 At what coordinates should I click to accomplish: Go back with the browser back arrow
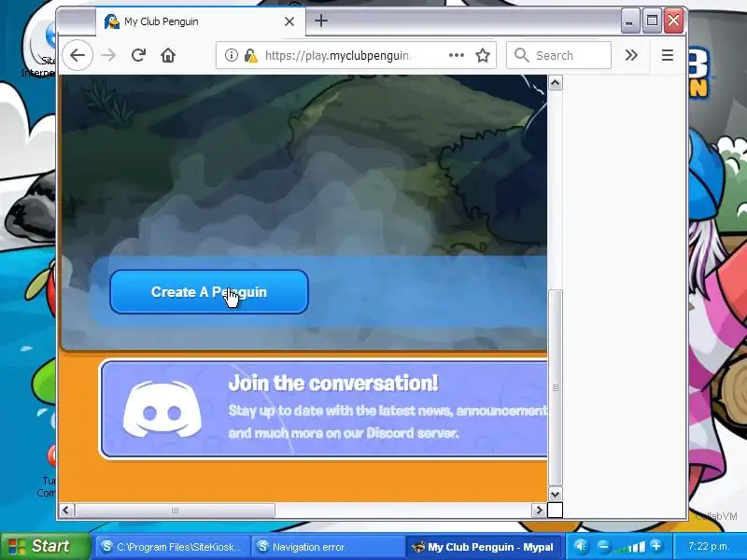[x=78, y=55]
